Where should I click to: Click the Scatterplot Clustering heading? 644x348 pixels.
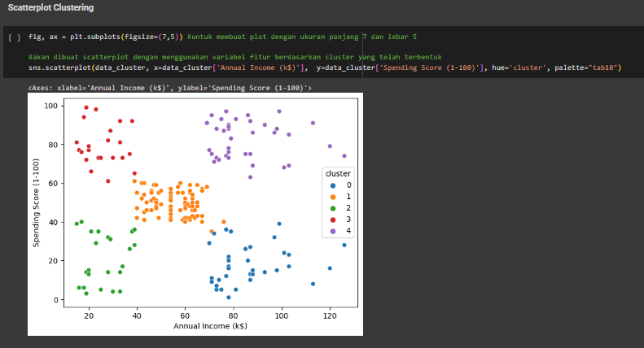coord(50,8)
